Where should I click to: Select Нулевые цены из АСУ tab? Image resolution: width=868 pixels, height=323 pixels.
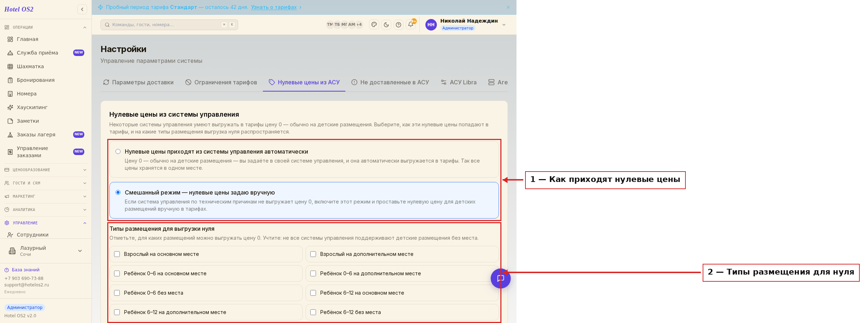[304, 82]
